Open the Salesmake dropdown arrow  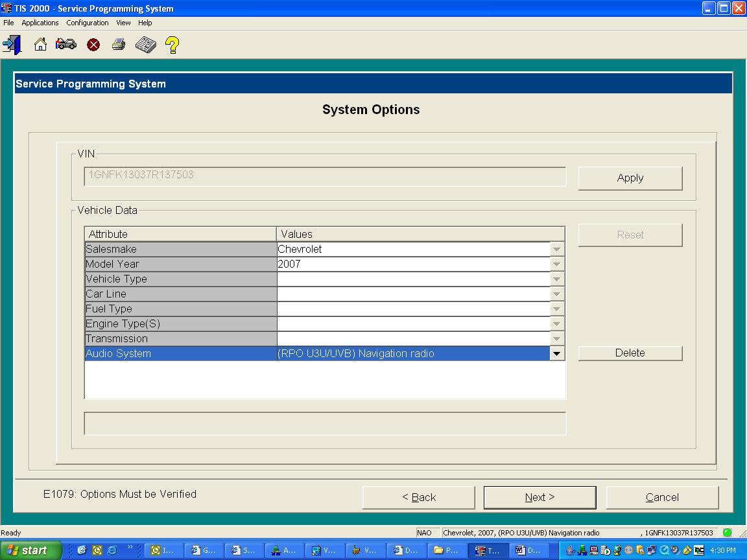[x=556, y=250]
